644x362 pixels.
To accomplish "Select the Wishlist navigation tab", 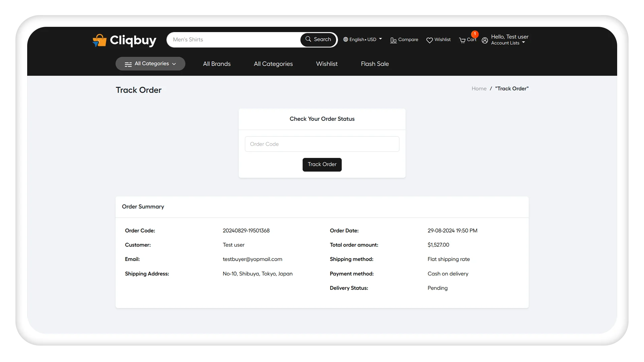I will (x=326, y=64).
